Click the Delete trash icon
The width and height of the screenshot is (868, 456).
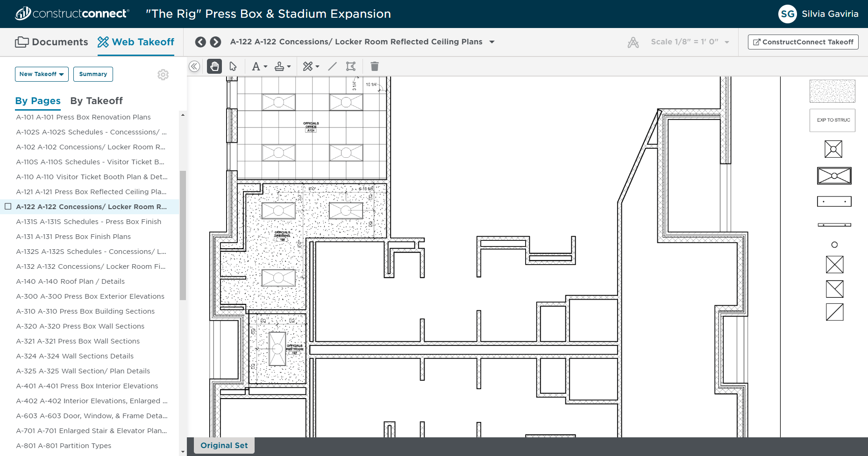click(375, 66)
